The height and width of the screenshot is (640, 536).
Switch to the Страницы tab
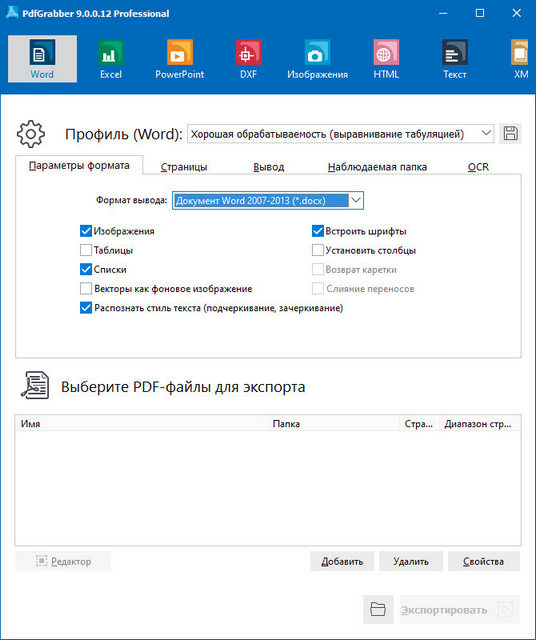click(x=184, y=167)
